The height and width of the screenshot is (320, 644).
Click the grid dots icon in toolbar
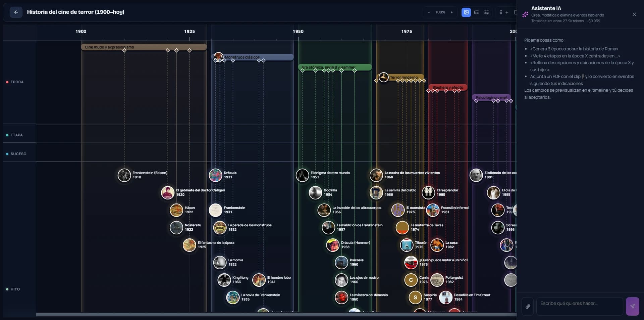501,12
